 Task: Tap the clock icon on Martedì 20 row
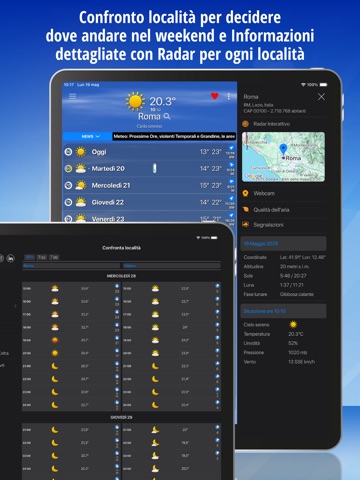coord(68,169)
